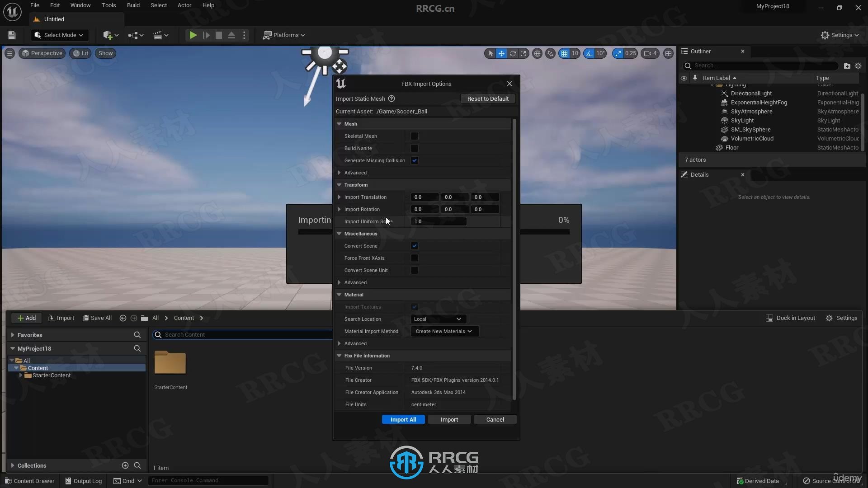
Task: Open the Actor menu
Action: tap(184, 5)
